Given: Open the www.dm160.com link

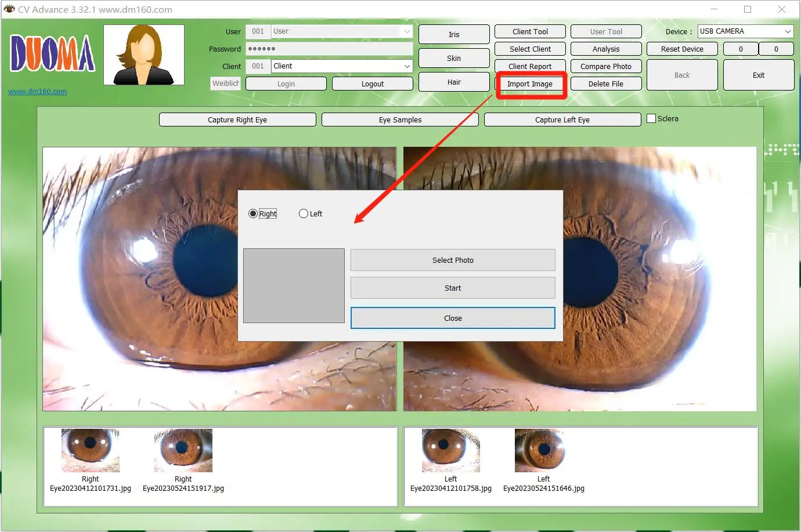Looking at the screenshot, I should point(37,92).
